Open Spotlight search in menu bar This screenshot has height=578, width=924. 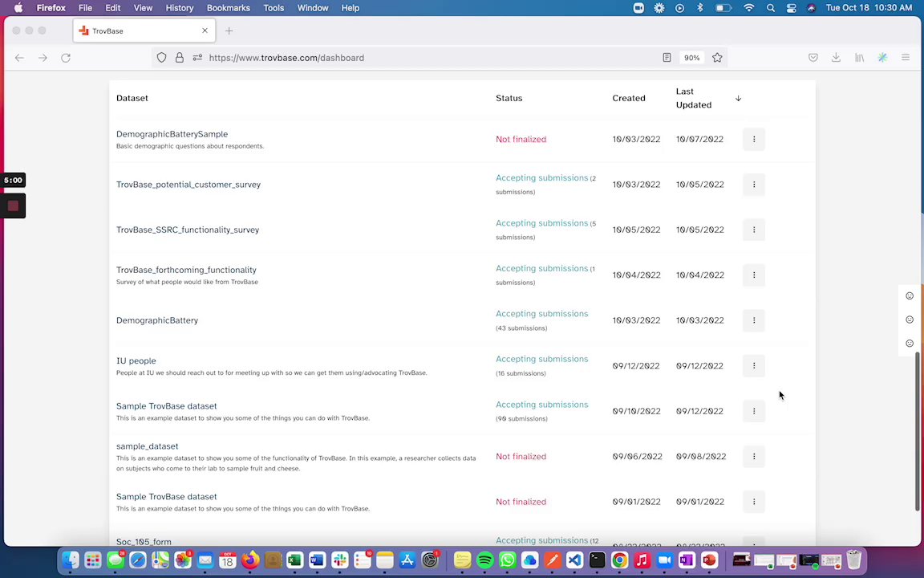(771, 8)
